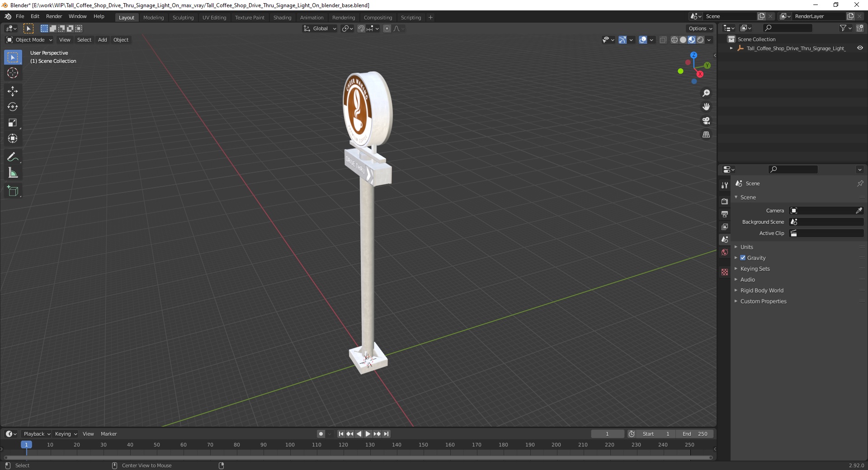Click the timeline playhead at frame 1

[26, 445]
